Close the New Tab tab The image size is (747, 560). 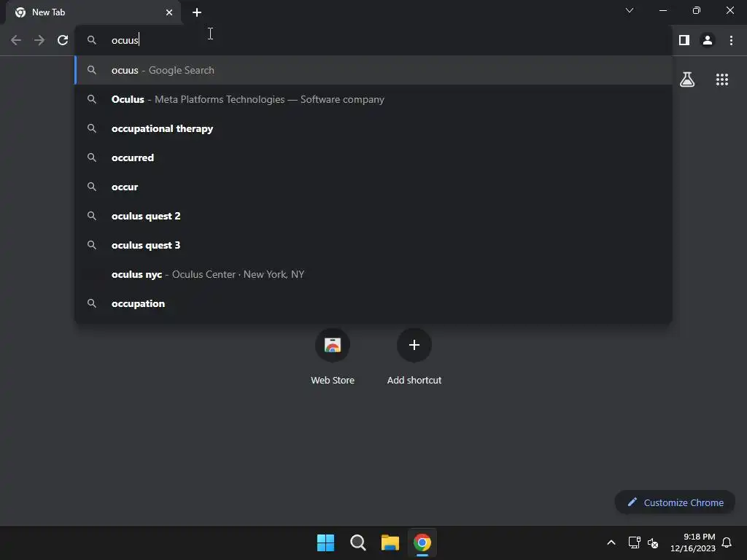(x=169, y=12)
